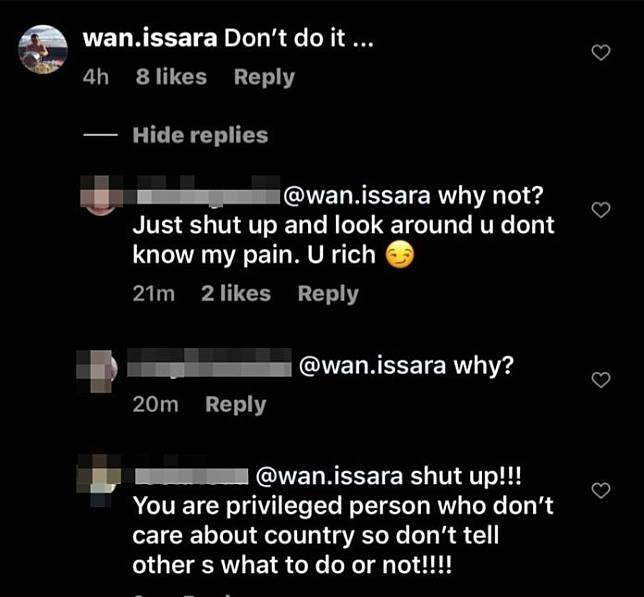
Task: View the 2 likes on the 21m reply
Action: (236, 294)
